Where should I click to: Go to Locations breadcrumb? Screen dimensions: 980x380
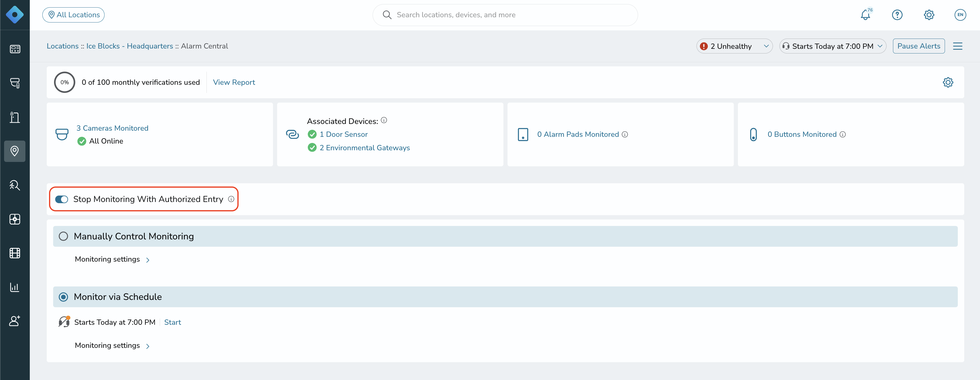pyautogui.click(x=63, y=46)
